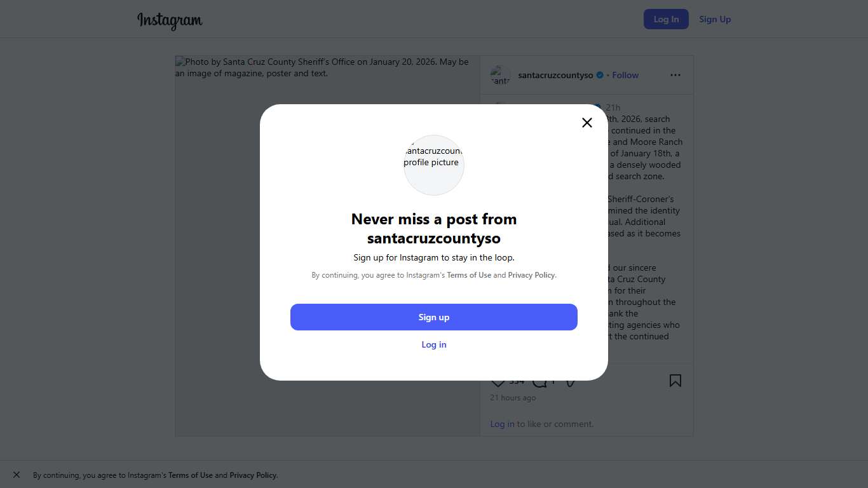
Task: Open Terms of Use in the popup
Action: click(469, 275)
